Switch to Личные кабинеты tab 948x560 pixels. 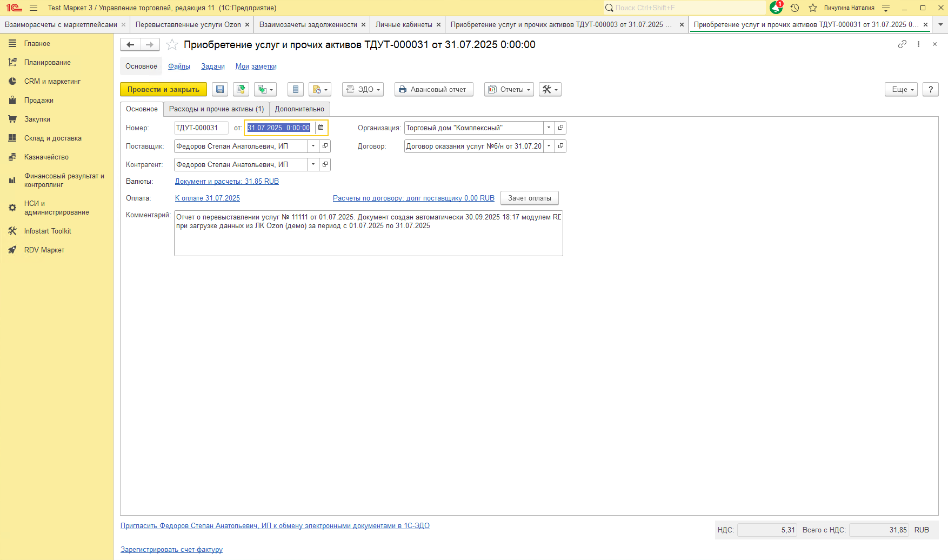(404, 25)
